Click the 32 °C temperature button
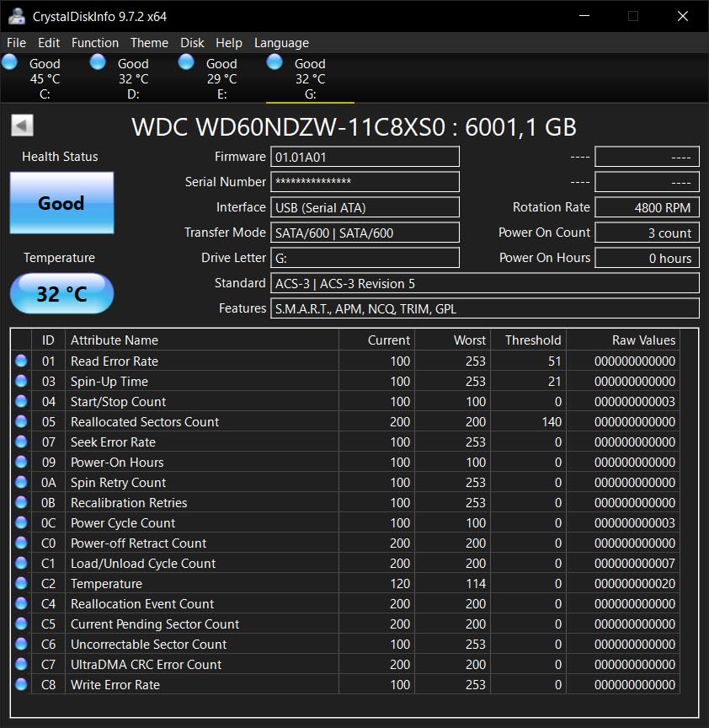This screenshot has height=728, width=709. pyautogui.click(x=61, y=293)
